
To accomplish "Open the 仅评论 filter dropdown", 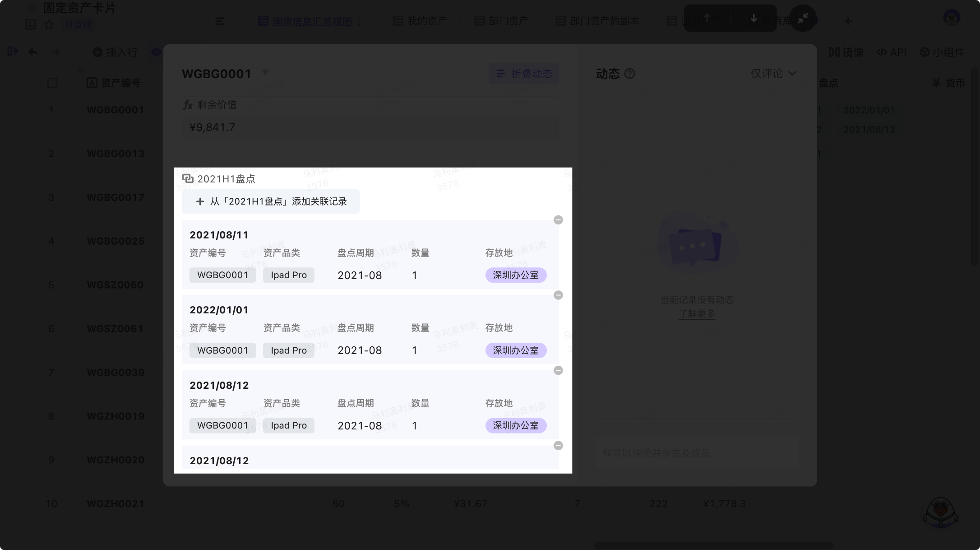I will (x=773, y=74).
